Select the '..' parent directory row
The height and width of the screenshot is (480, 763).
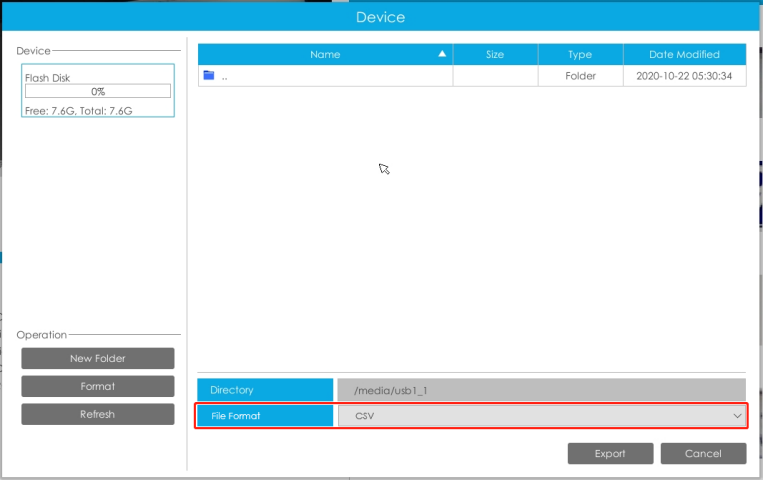click(x=472, y=75)
